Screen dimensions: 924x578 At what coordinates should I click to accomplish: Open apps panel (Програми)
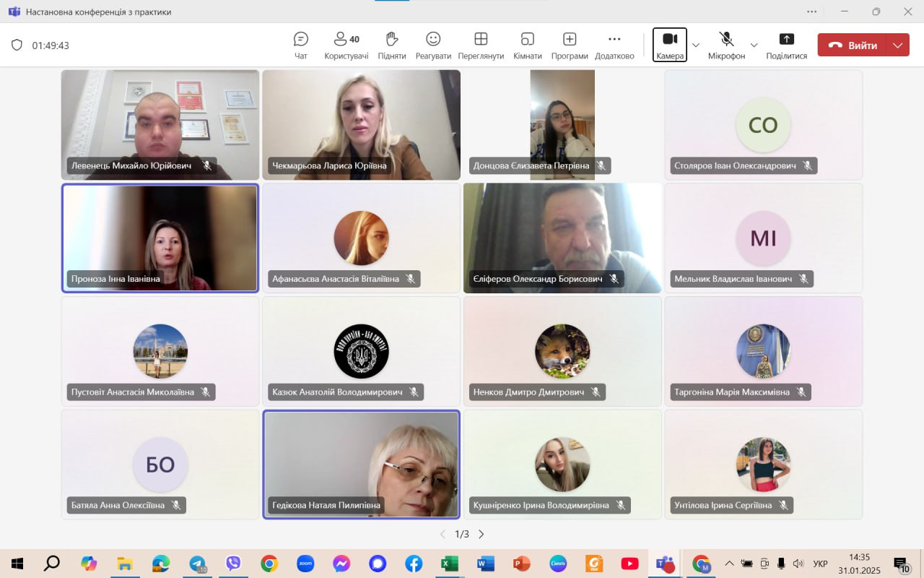570,46
